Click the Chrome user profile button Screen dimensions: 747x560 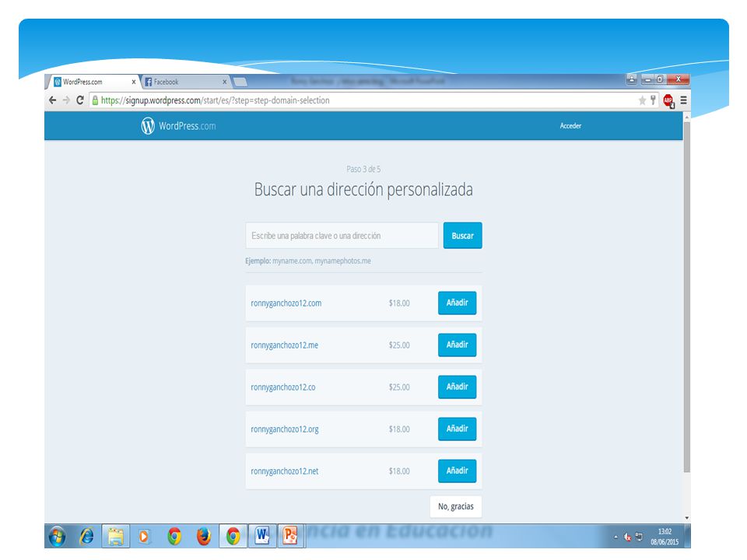tap(632, 79)
